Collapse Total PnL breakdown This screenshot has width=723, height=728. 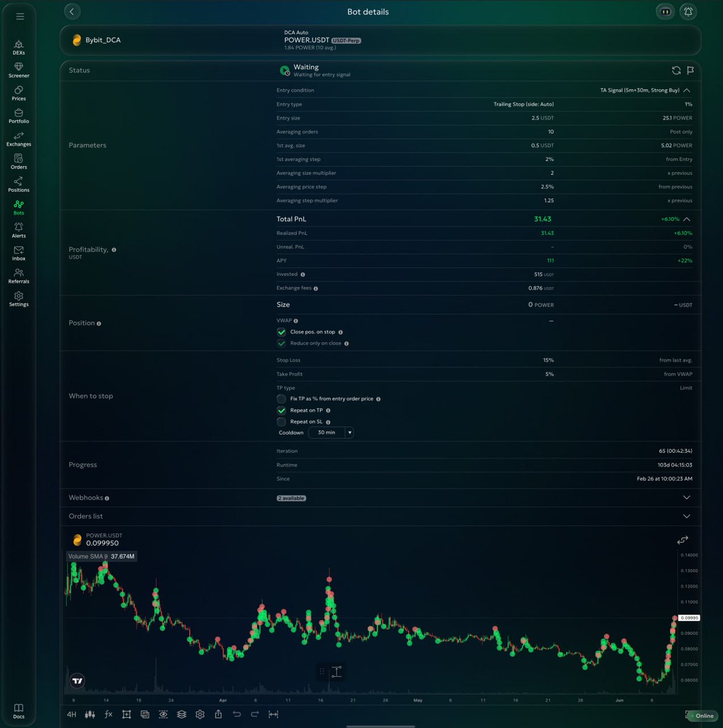point(687,219)
